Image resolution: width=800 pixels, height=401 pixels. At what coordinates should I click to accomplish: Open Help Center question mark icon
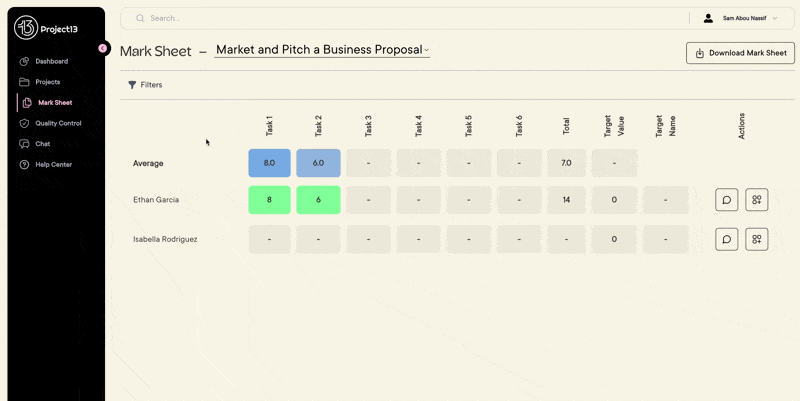point(24,164)
